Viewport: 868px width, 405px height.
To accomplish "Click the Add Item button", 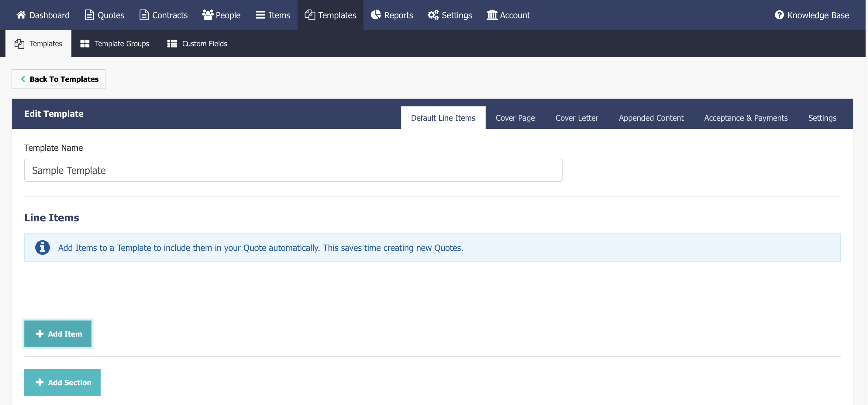I will point(58,334).
